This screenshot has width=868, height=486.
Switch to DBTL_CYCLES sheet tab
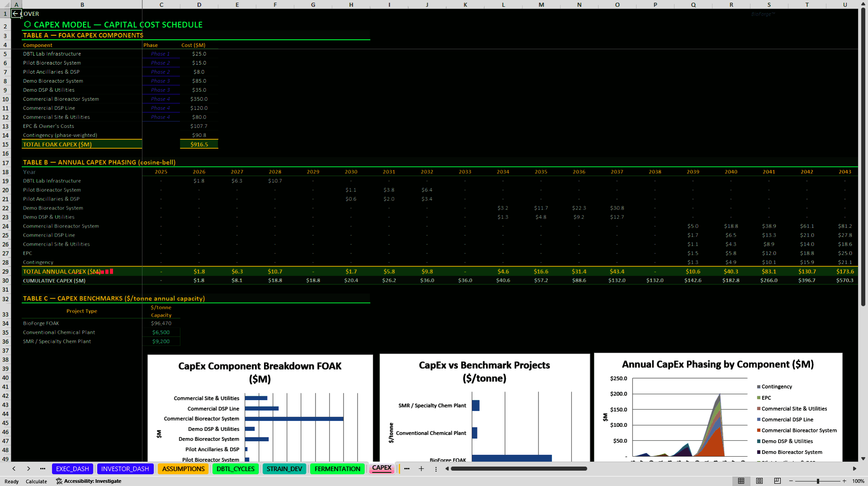pyautogui.click(x=236, y=469)
